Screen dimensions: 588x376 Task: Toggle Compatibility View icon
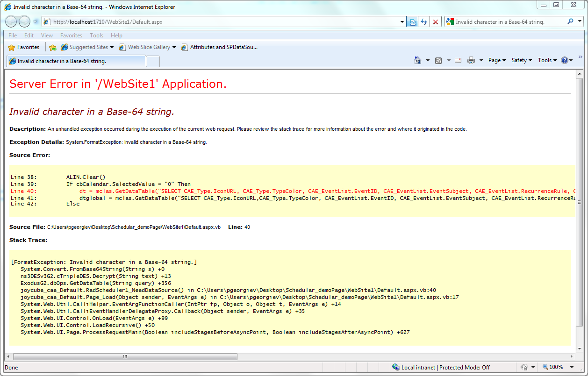tap(413, 22)
